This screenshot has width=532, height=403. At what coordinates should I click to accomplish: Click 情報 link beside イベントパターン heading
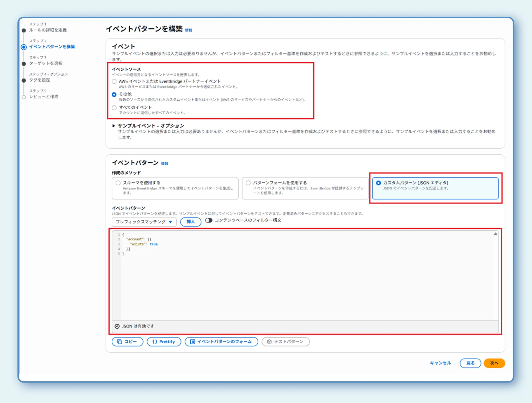coord(165,164)
